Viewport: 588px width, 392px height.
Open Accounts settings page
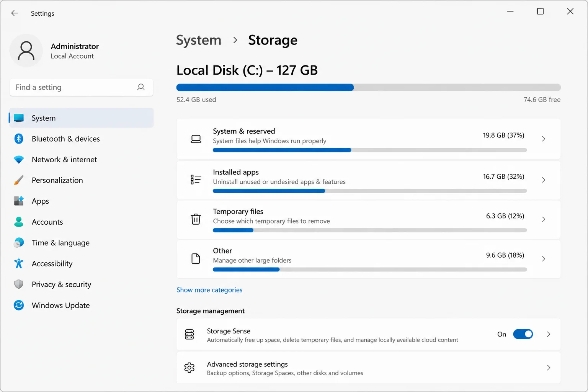click(82, 222)
